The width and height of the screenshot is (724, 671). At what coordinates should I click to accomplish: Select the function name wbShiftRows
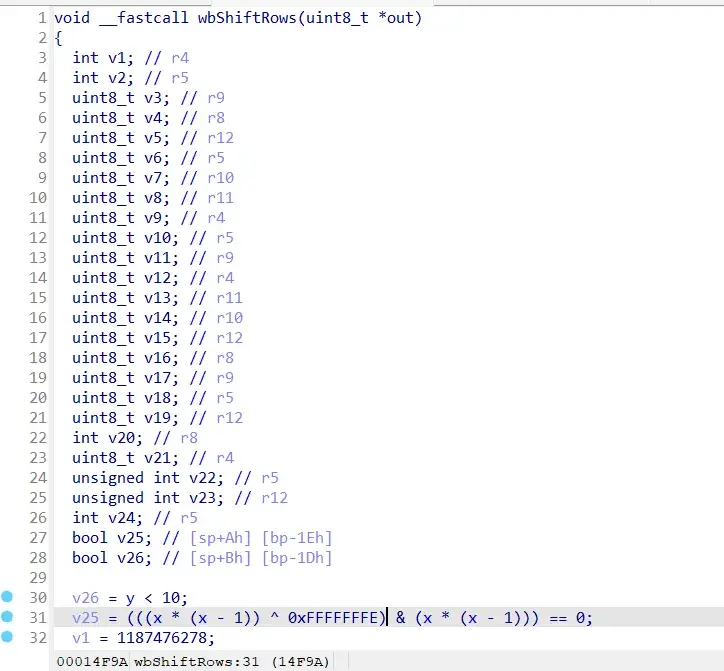click(247, 18)
